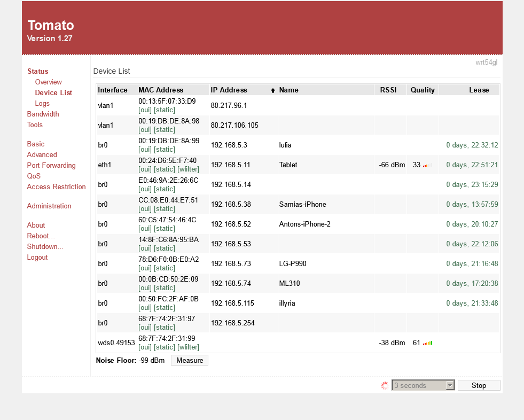Go to Bandwidth section
The image size is (524, 420).
click(43, 114)
